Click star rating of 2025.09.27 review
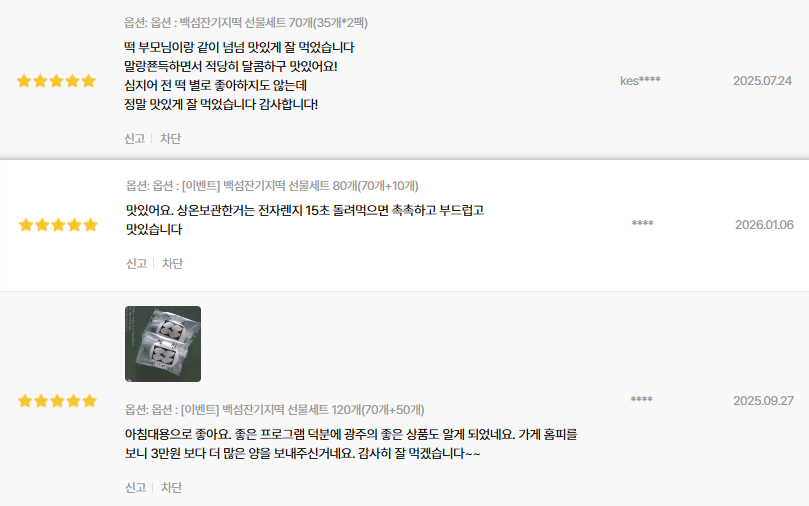Image resolution: width=809 pixels, height=506 pixels. (57, 401)
